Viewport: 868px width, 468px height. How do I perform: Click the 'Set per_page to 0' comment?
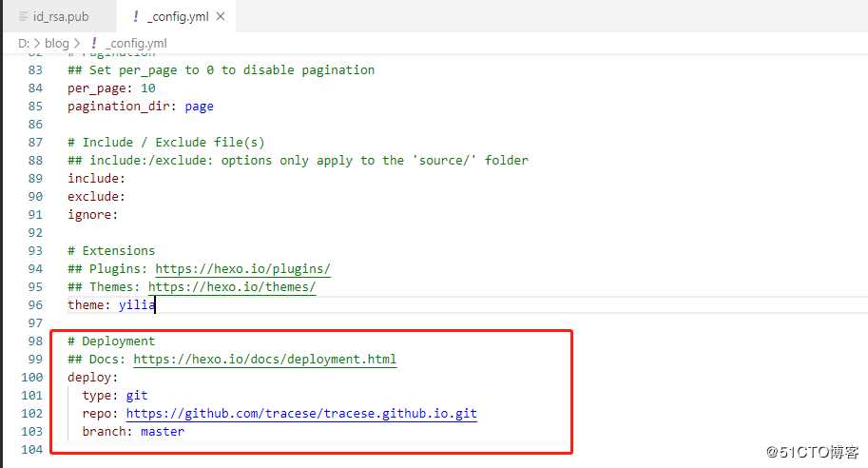pos(221,69)
